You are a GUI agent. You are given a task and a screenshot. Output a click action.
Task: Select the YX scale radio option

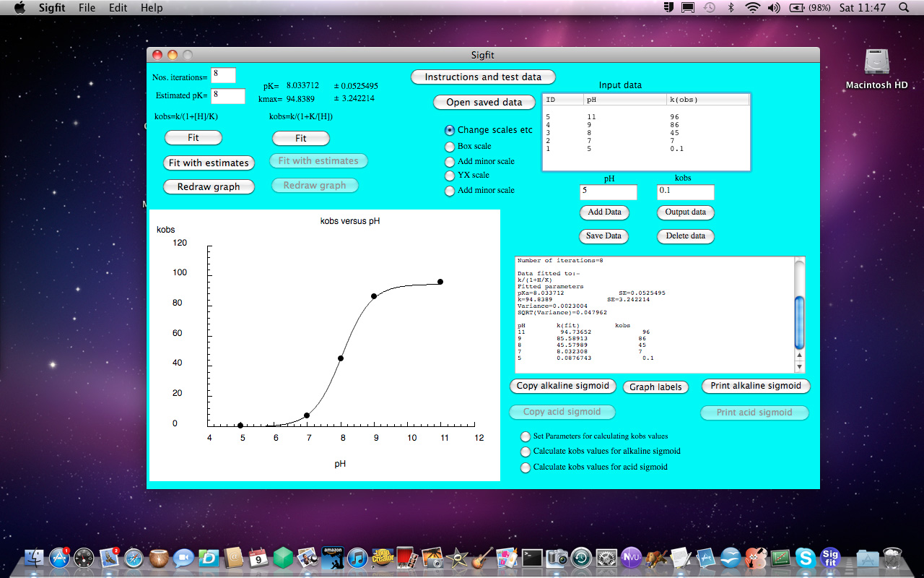[450, 176]
